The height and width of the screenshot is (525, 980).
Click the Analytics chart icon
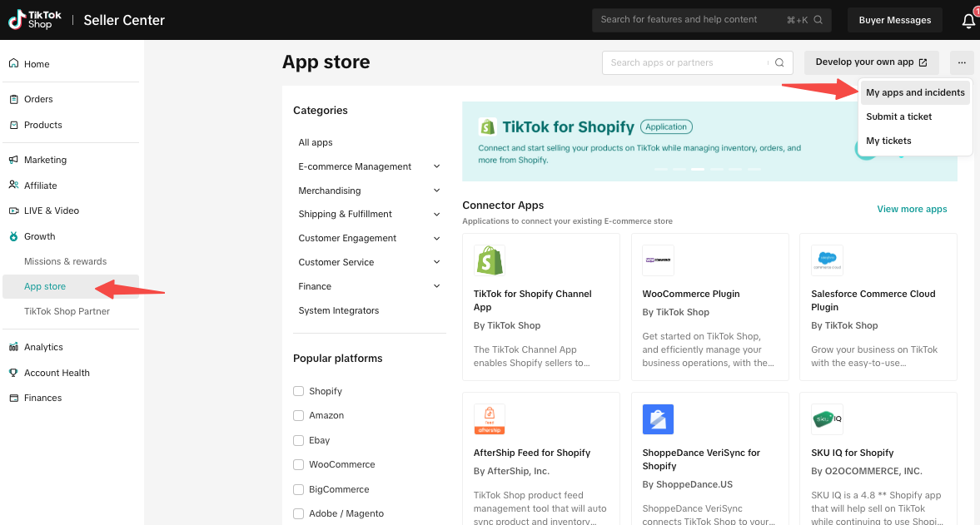pyautogui.click(x=14, y=347)
